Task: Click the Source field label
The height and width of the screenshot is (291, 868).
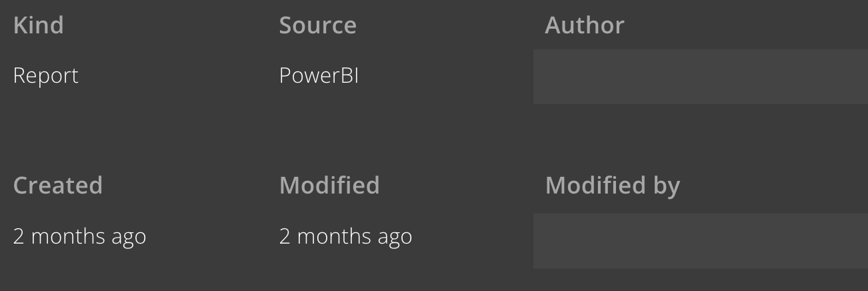Action: coord(317,25)
